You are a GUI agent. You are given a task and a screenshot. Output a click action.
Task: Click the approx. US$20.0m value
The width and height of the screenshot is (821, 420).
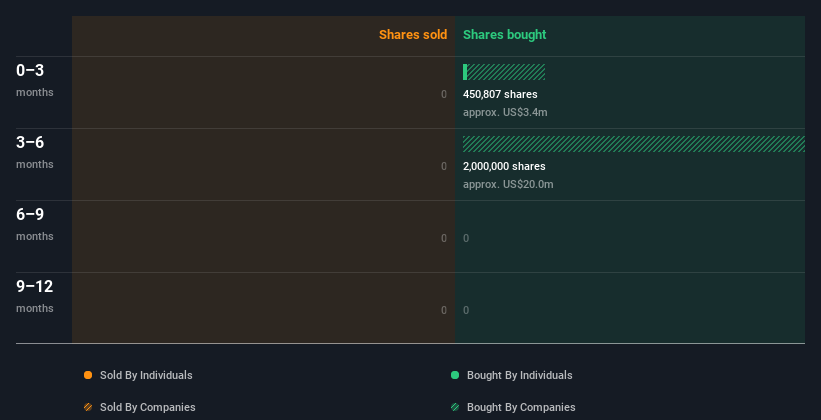508,184
